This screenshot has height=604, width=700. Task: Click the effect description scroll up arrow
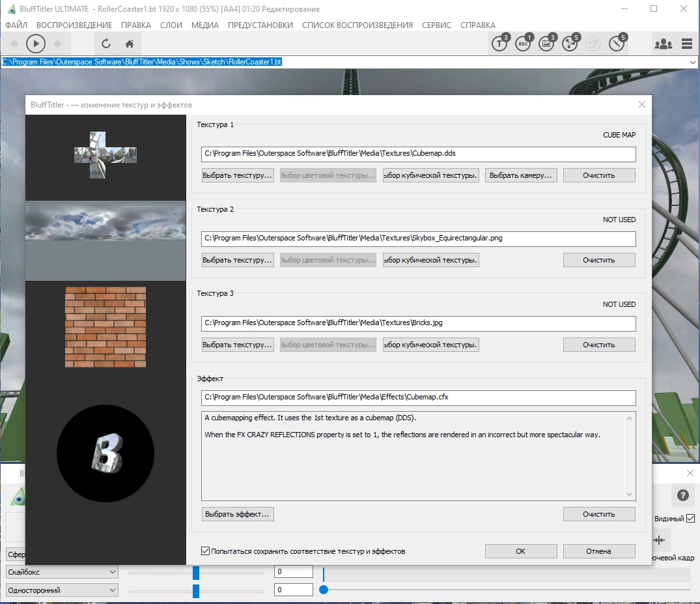tap(629, 418)
